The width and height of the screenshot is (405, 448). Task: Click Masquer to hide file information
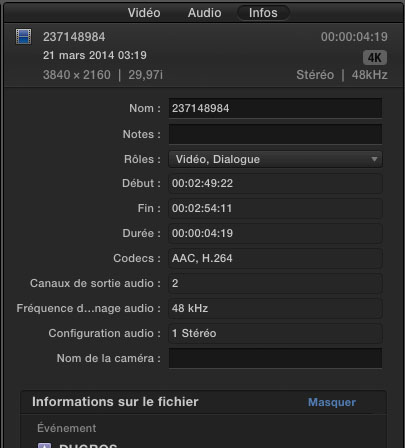[332, 402]
